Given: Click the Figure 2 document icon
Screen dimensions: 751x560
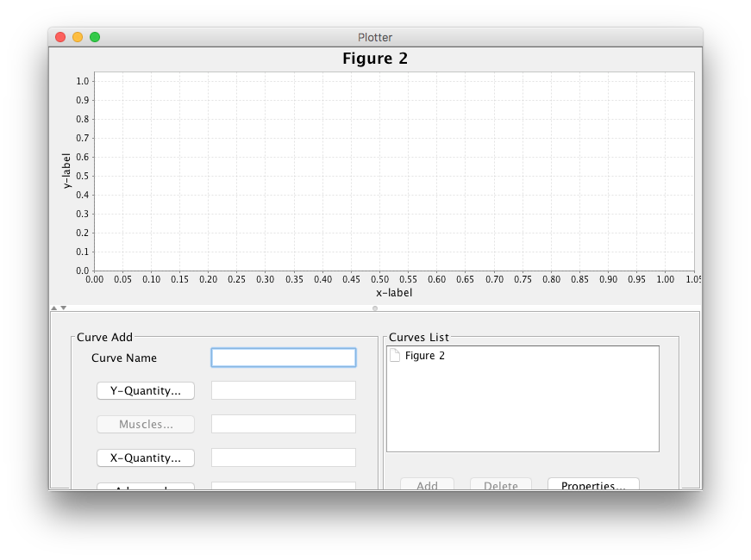Looking at the screenshot, I should [394, 355].
